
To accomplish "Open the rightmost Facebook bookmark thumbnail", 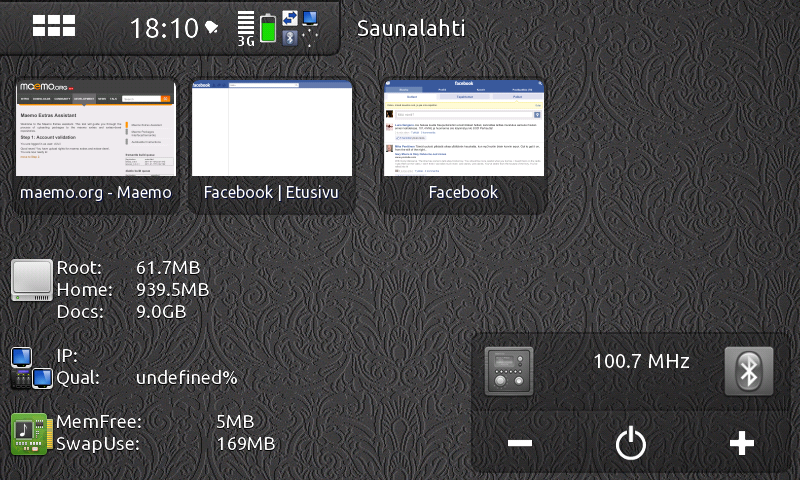I will pyautogui.click(x=463, y=146).
